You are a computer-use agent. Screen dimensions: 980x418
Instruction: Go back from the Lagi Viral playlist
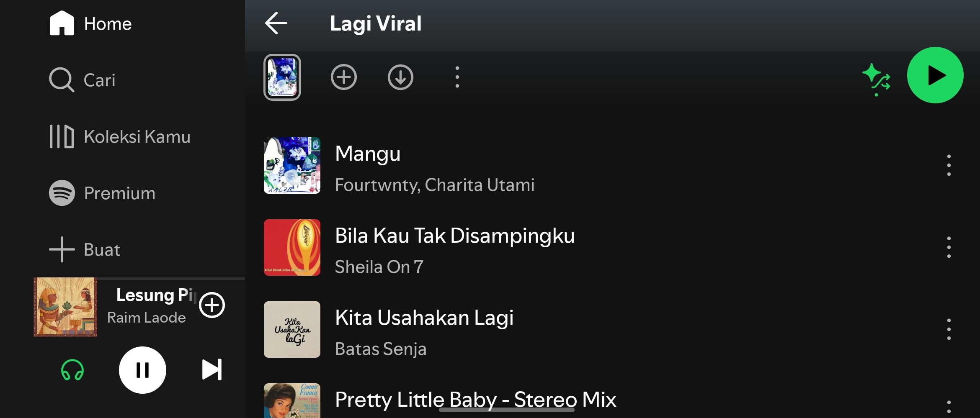coord(275,23)
